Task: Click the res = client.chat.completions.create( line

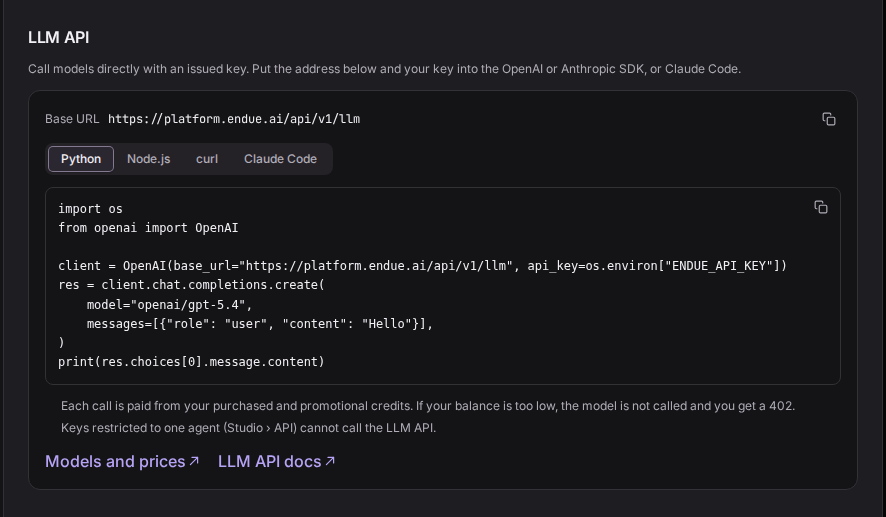Action: pyautogui.click(x=192, y=285)
